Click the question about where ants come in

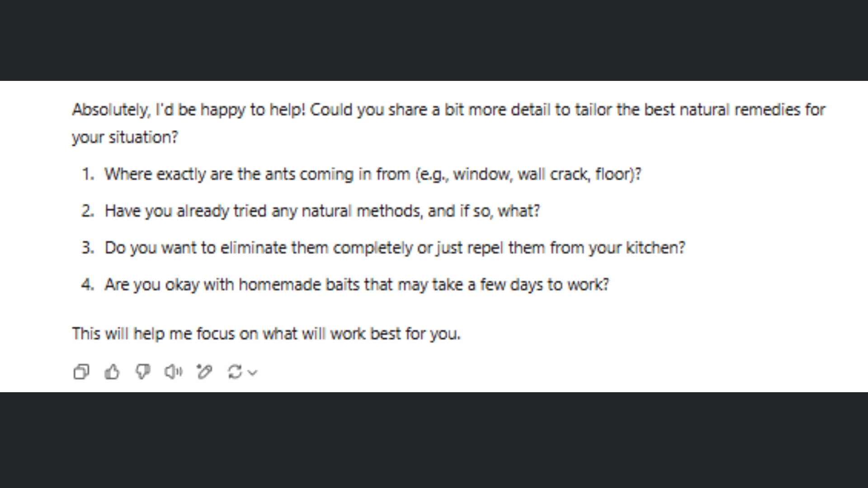[x=373, y=174]
